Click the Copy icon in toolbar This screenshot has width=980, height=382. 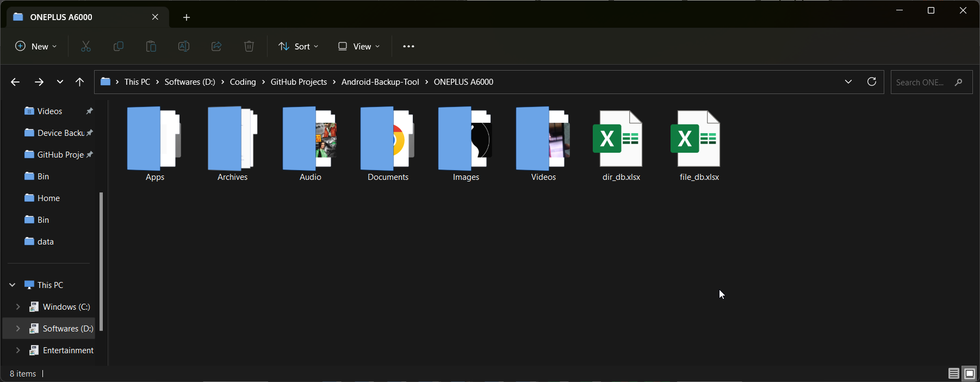(119, 47)
